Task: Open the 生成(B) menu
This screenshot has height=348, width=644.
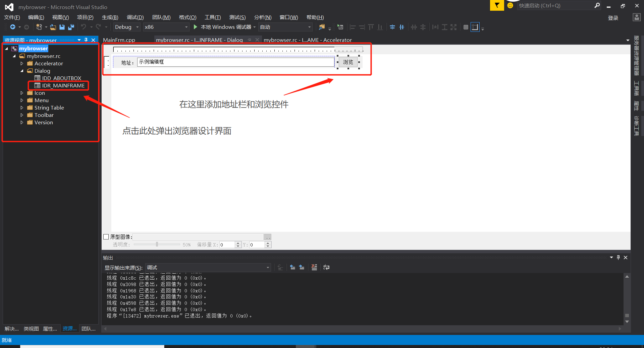Action: (x=110, y=17)
